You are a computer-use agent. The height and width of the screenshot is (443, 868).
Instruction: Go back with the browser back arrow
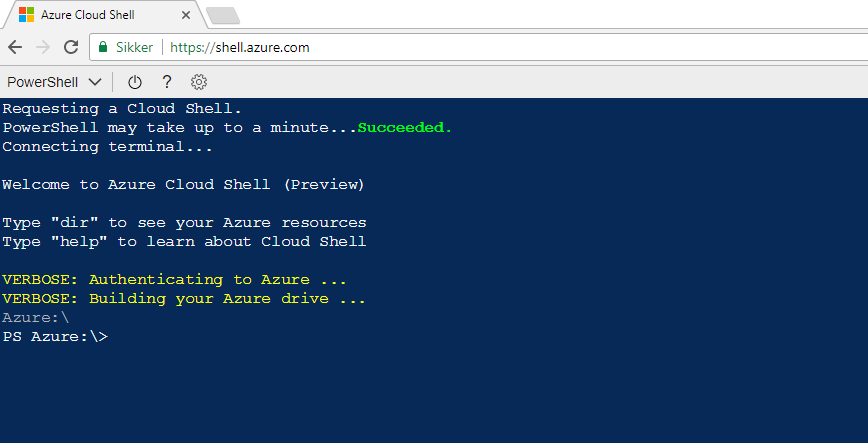pyautogui.click(x=15, y=47)
